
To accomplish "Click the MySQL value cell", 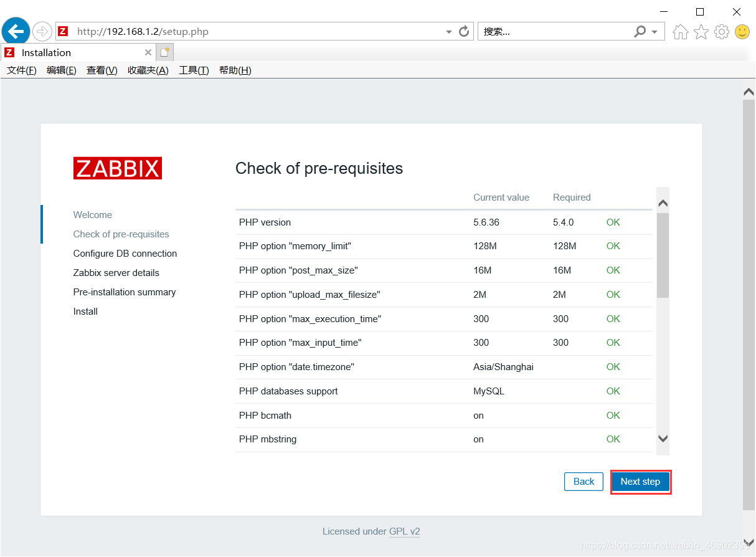I will click(489, 391).
